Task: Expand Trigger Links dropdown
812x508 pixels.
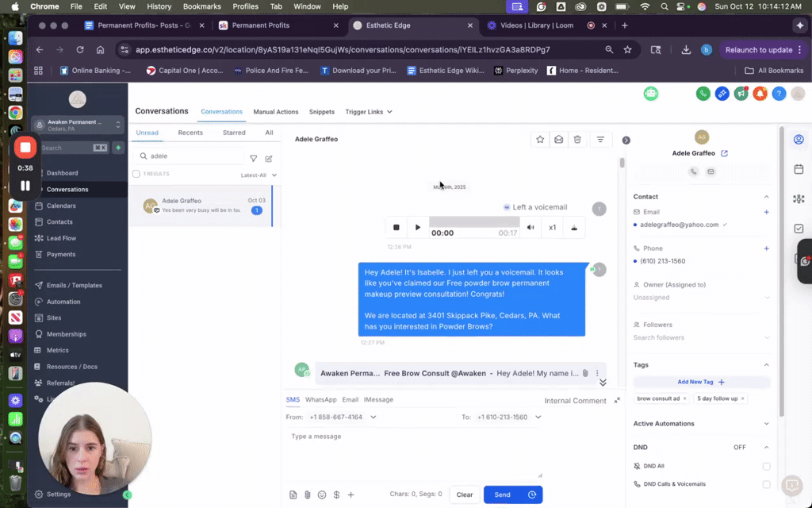Action: 368,112
